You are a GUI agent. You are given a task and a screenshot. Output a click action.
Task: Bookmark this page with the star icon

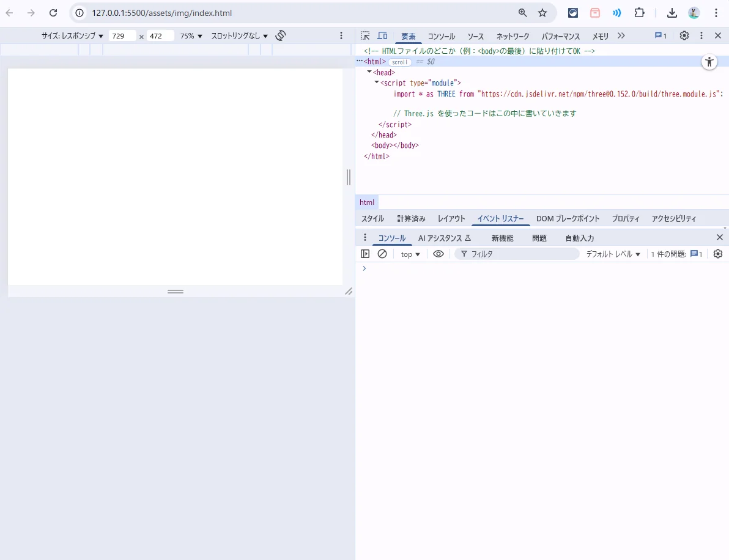point(542,13)
